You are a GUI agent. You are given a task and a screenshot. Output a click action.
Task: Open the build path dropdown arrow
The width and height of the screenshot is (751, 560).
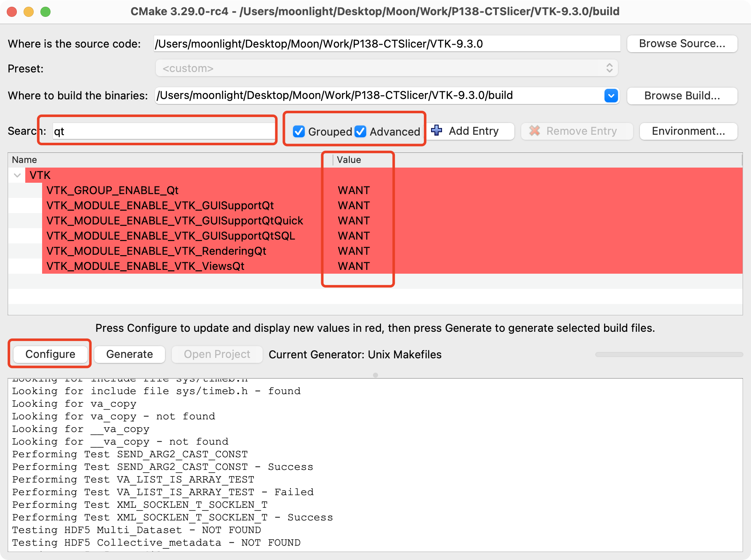(x=611, y=96)
